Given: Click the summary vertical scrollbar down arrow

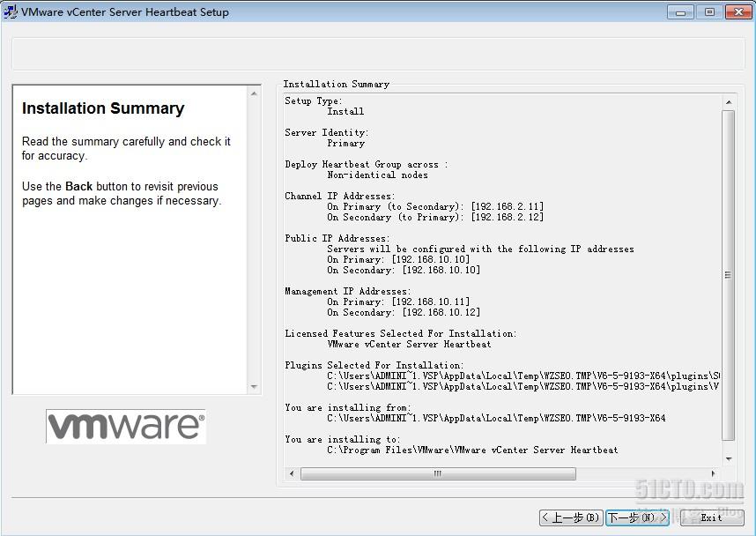Looking at the screenshot, I should pos(729,458).
